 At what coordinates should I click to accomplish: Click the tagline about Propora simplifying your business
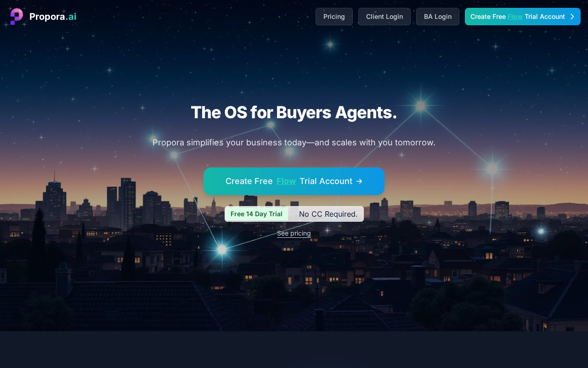(294, 143)
